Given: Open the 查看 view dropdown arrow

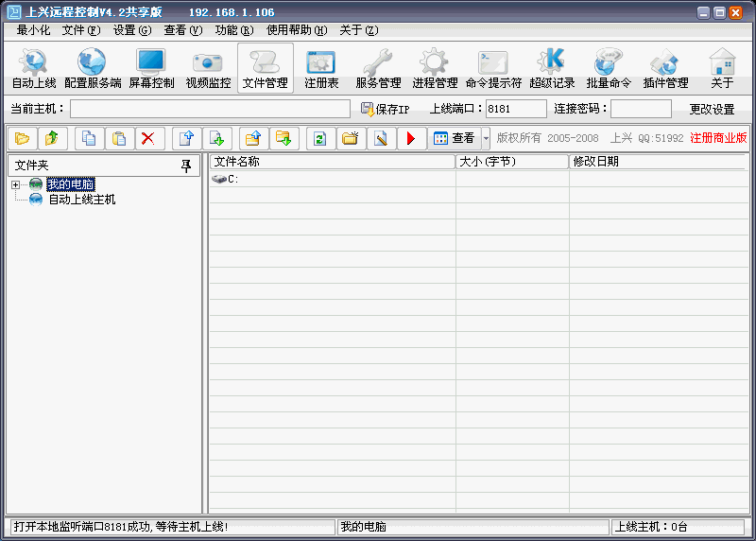Looking at the screenshot, I should [x=486, y=139].
